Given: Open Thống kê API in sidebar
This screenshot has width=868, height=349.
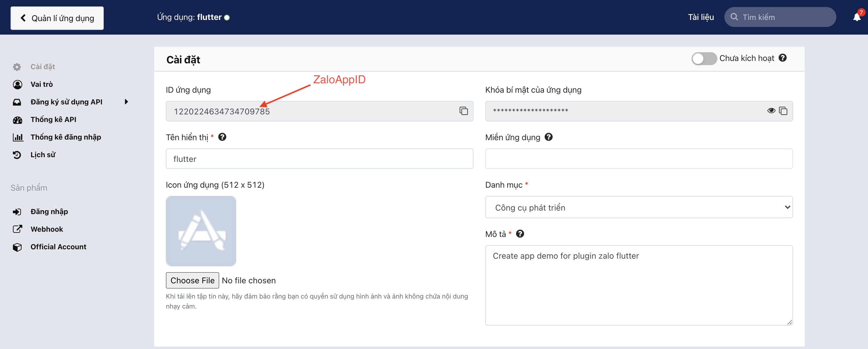Looking at the screenshot, I should click(53, 119).
